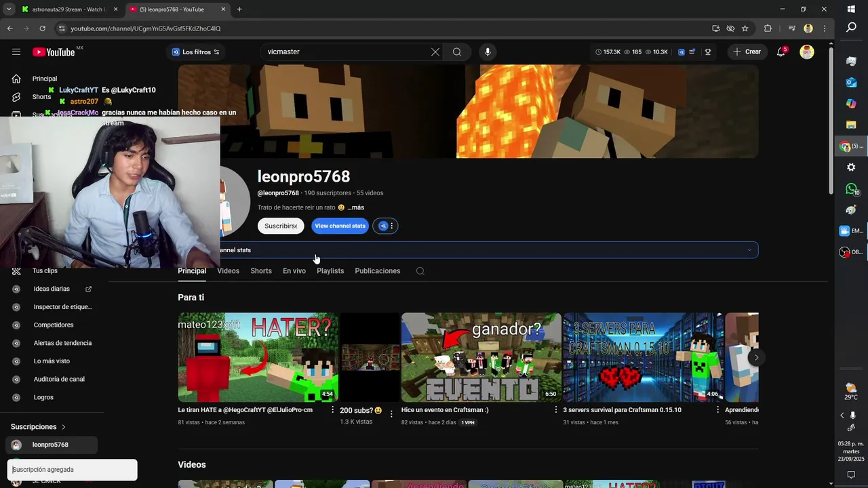
Task: Open a new browser tab
Action: pos(239,9)
